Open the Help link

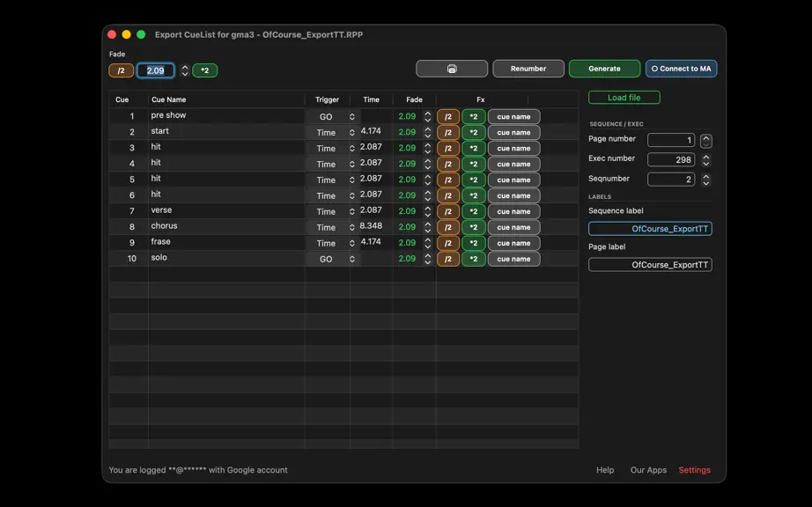pos(605,470)
